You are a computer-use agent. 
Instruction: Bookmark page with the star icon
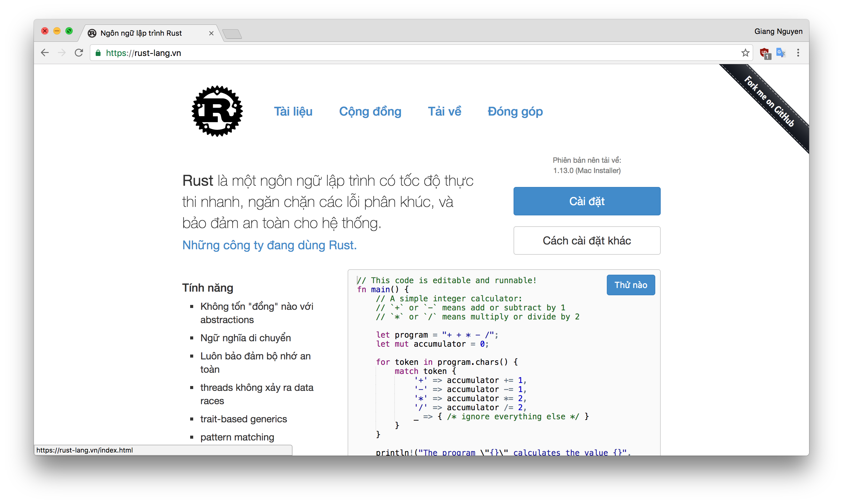745,53
